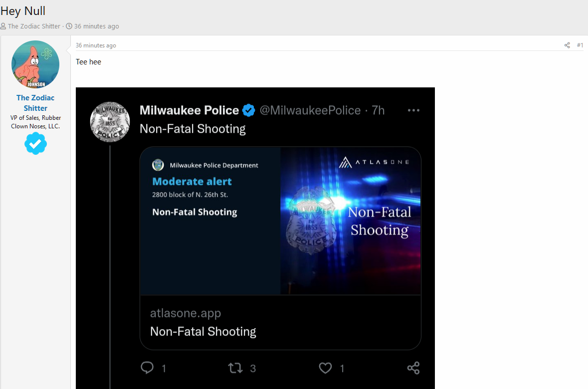588x389 pixels.
Task: Click the Milwaukee Police badge avatar
Action: [110, 122]
